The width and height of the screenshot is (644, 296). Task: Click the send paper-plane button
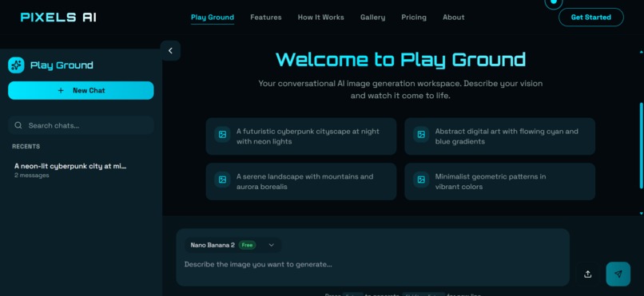pyautogui.click(x=618, y=274)
